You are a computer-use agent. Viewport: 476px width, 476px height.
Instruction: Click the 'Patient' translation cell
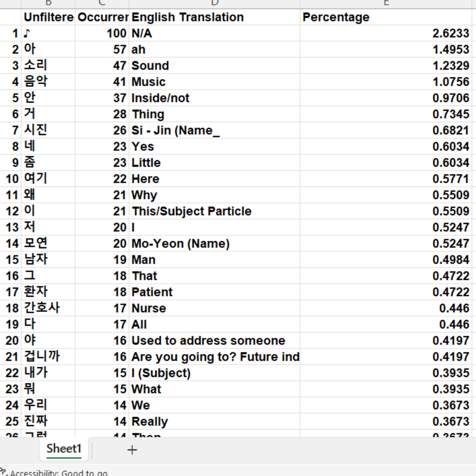click(x=215, y=292)
